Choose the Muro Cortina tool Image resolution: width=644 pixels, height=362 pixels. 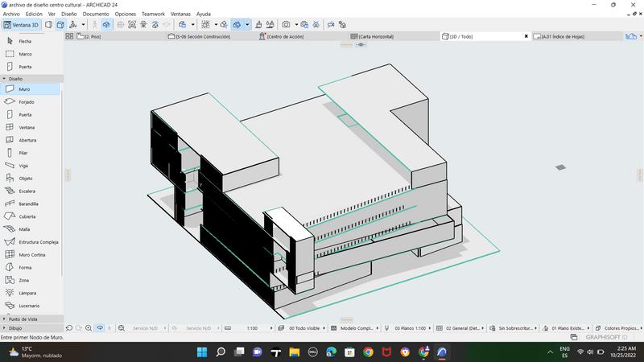[x=31, y=254]
